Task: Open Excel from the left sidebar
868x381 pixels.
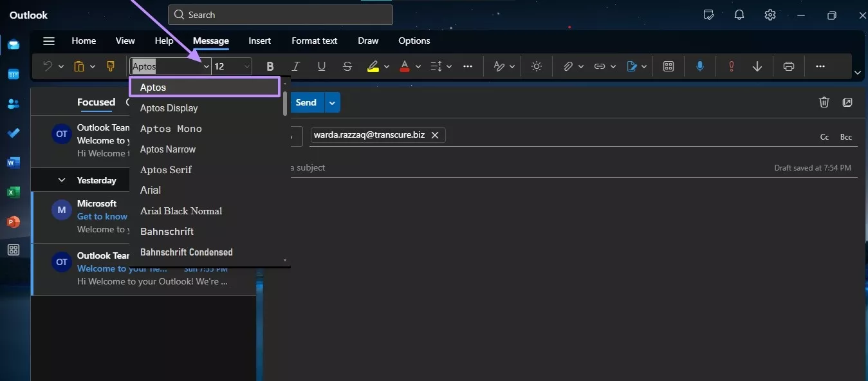Action: (14, 192)
